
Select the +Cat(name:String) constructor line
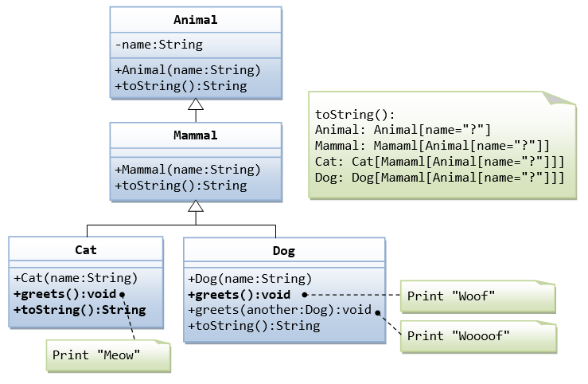(x=76, y=278)
